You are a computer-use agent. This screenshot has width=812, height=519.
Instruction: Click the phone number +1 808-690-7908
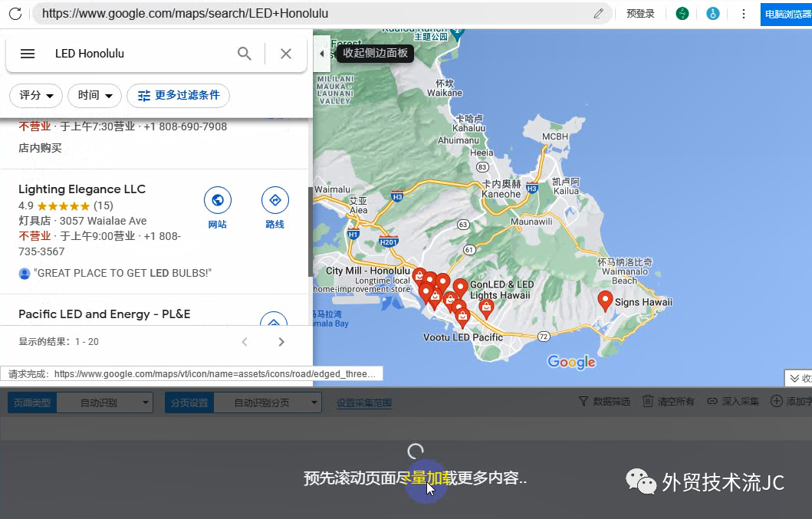click(185, 126)
